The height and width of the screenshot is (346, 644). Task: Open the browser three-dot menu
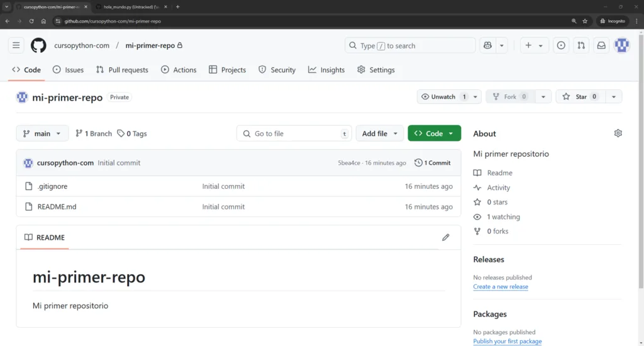636,21
